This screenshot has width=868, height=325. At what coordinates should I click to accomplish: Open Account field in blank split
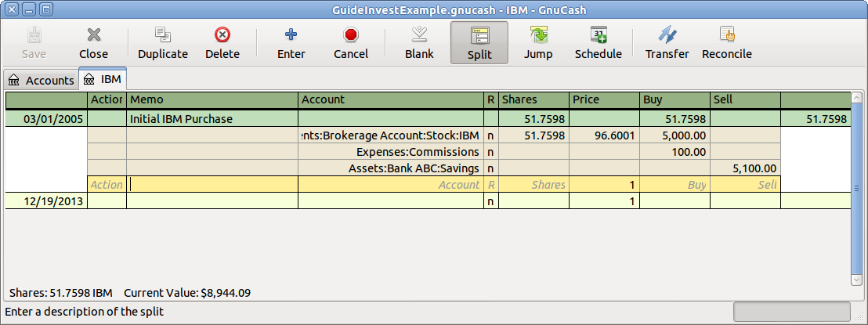[390, 185]
